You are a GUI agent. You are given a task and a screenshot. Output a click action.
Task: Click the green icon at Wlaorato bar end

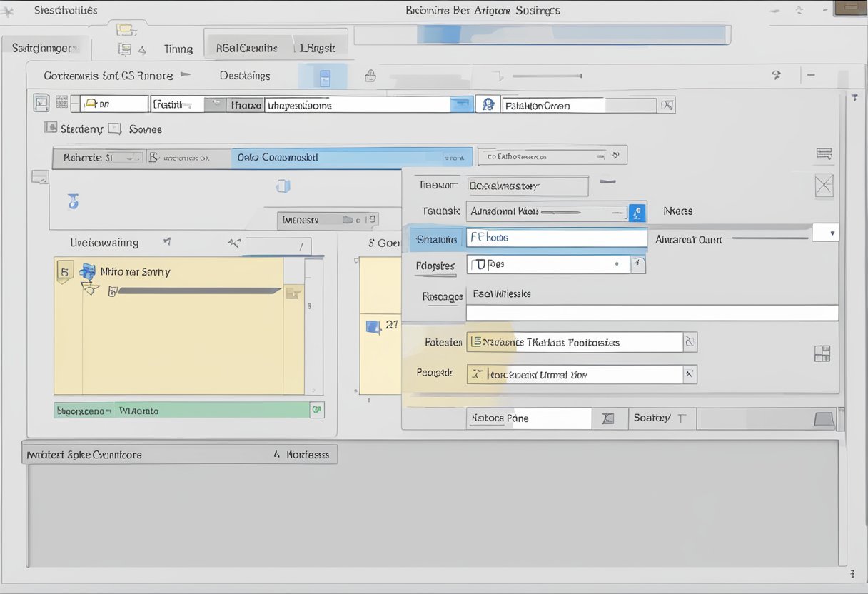[316, 410]
